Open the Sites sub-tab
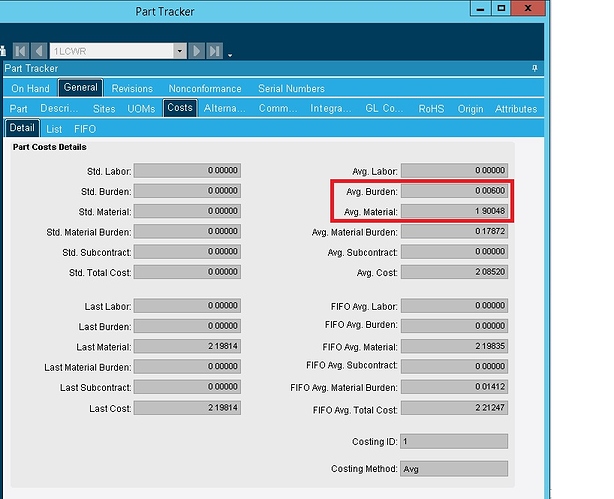The image size is (614, 499). pos(104,108)
